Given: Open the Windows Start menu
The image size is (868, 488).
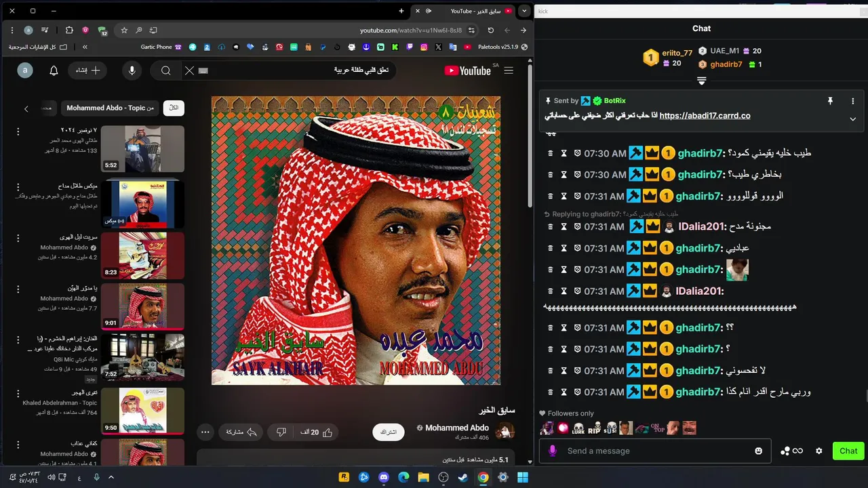Looking at the screenshot, I should [x=523, y=477].
